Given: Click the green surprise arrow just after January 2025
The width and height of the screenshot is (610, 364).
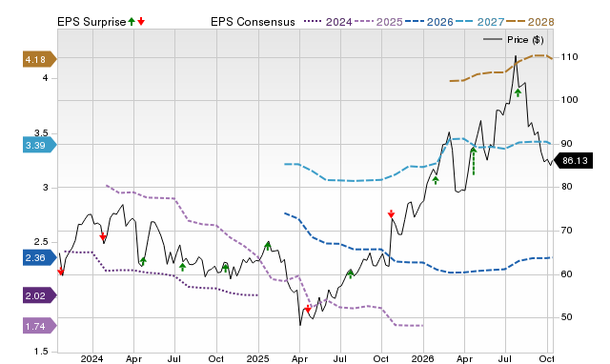Looking at the screenshot, I should [268, 246].
